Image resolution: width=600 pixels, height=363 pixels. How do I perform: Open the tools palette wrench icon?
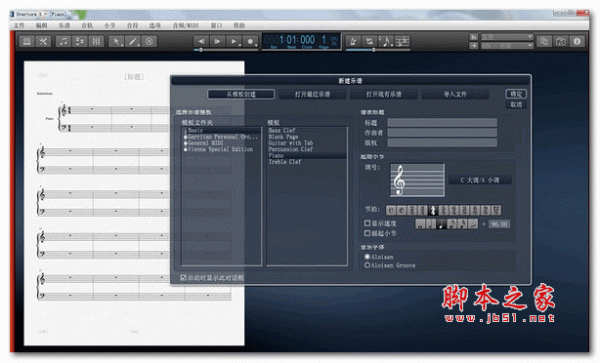coord(43,41)
